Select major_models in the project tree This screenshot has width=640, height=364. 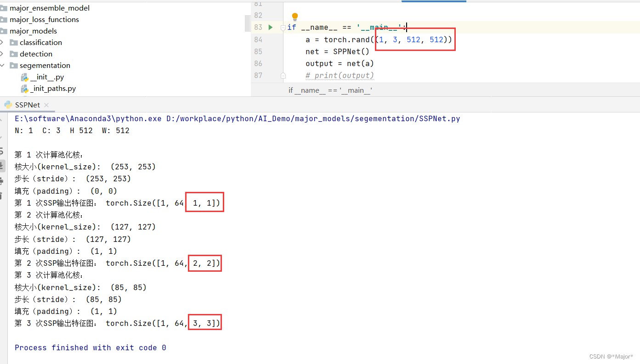point(33,31)
